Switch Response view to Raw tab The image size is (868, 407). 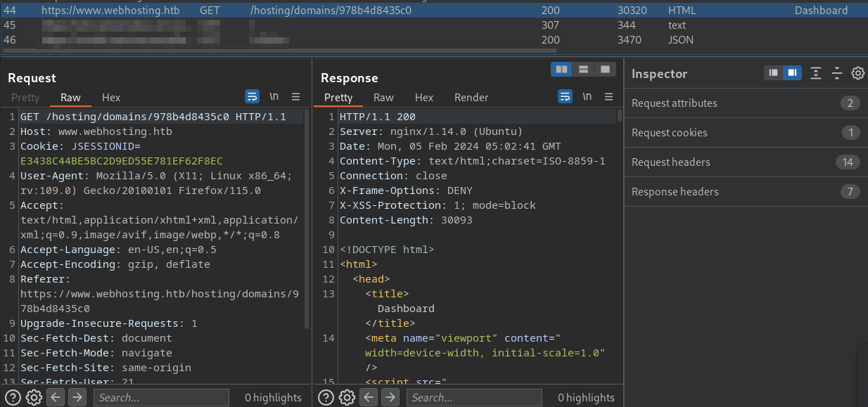[383, 98]
